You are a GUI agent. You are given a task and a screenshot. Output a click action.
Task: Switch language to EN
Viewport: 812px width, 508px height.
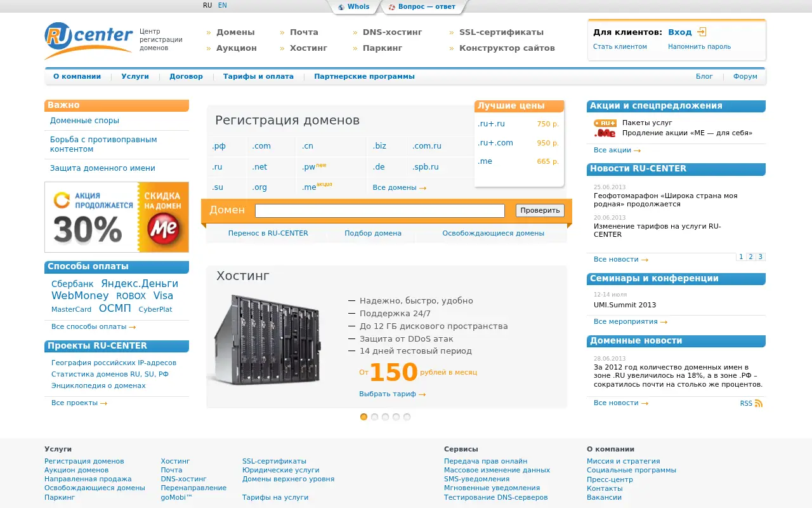tap(222, 5)
